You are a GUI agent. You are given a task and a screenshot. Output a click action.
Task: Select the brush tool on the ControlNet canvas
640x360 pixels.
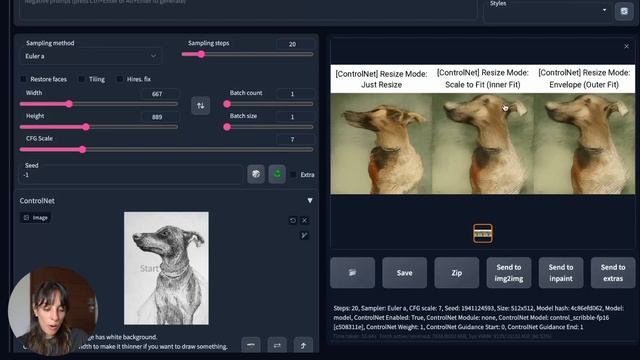(304, 236)
